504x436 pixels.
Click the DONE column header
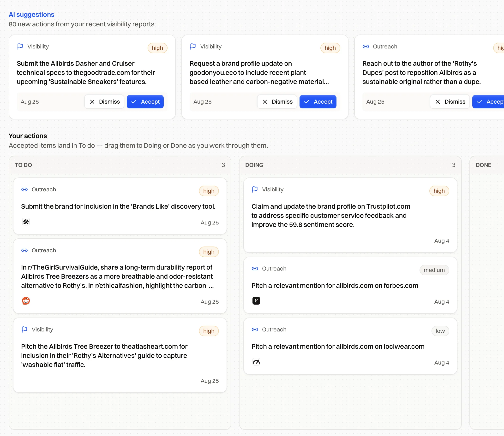483,165
